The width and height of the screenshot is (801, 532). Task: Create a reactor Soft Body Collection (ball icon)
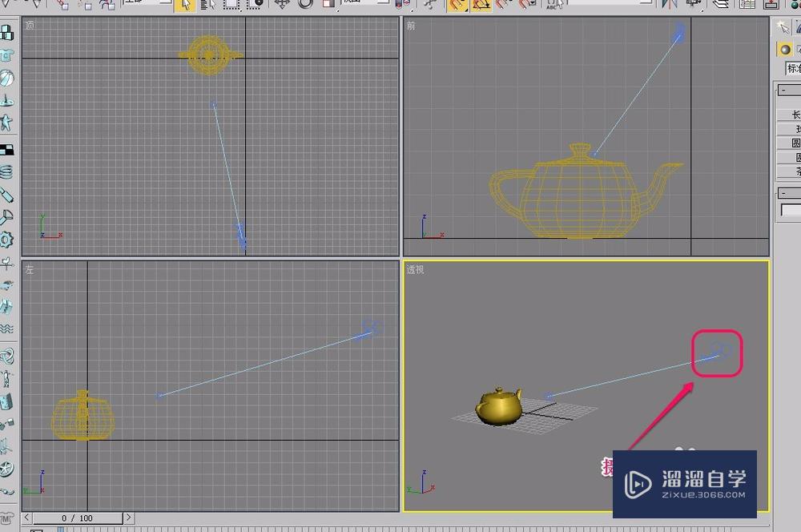click(6, 79)
